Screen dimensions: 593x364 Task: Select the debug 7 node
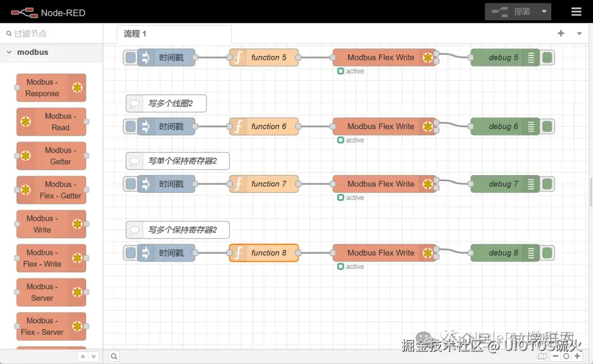(x=505, y=184)
